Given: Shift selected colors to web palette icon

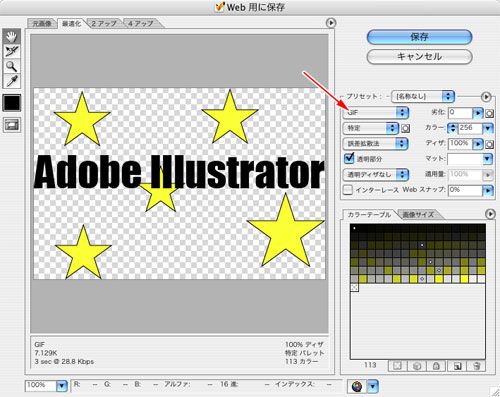Looking at the screenshot, I should (417, 366).
